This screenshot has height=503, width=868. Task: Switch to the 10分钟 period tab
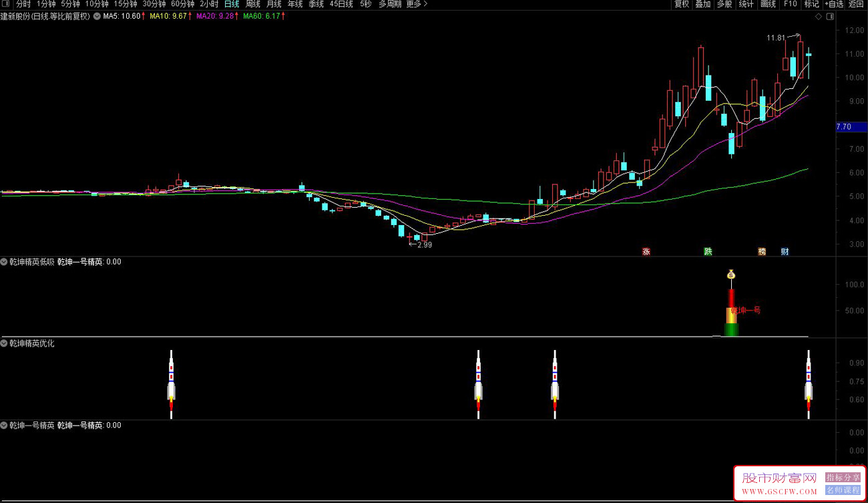tap(97, 4)
